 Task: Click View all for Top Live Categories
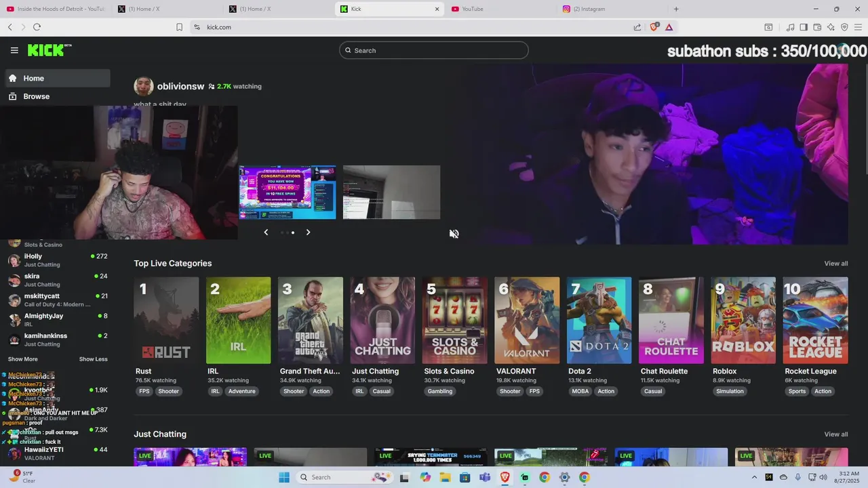pyautogui.click(x=835, y=264)
